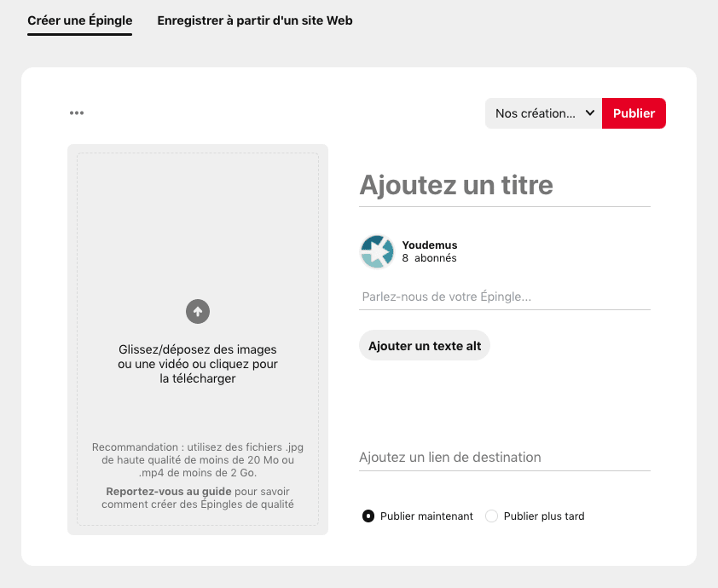Viewport: 718px width, 588px height.
Task: Click the Ajoutez un lien de destination field
Action: [504, 458]
